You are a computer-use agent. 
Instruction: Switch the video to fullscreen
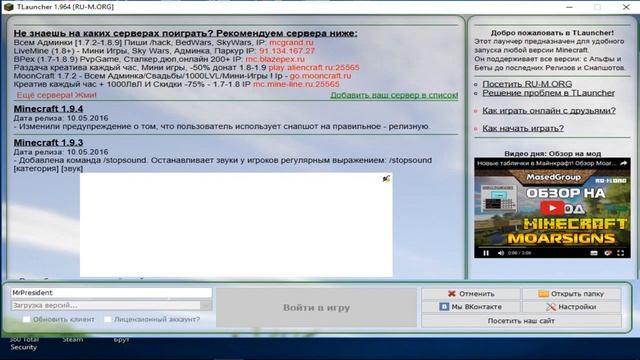(621, 253)
